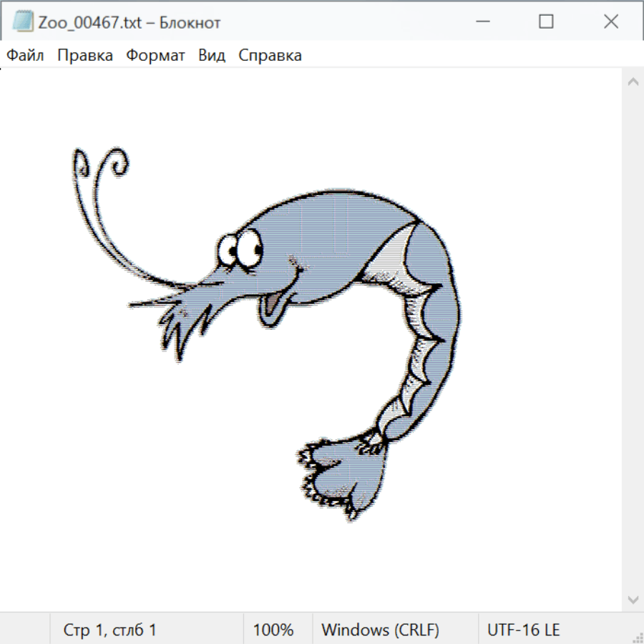The height and width of the screenshot is (644, 644).
Task: Click the scroll up arrow of the vertical scrollbar
Action: 633,82
